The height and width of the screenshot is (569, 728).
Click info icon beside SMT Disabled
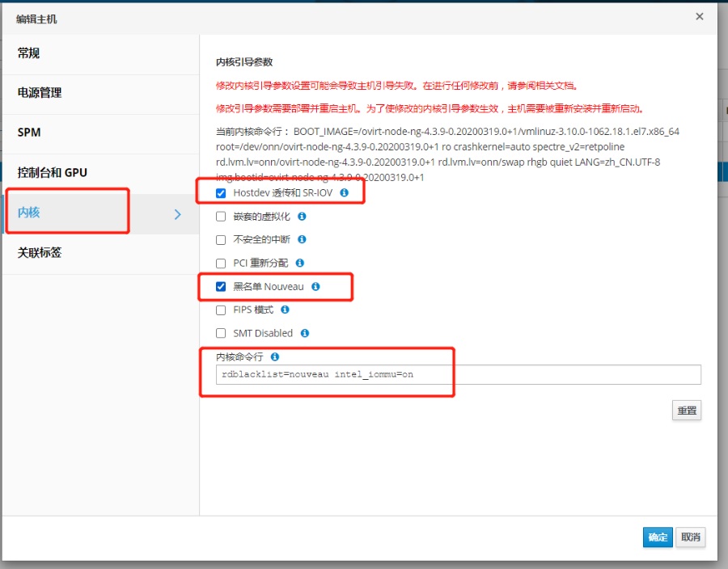point(305,333)
